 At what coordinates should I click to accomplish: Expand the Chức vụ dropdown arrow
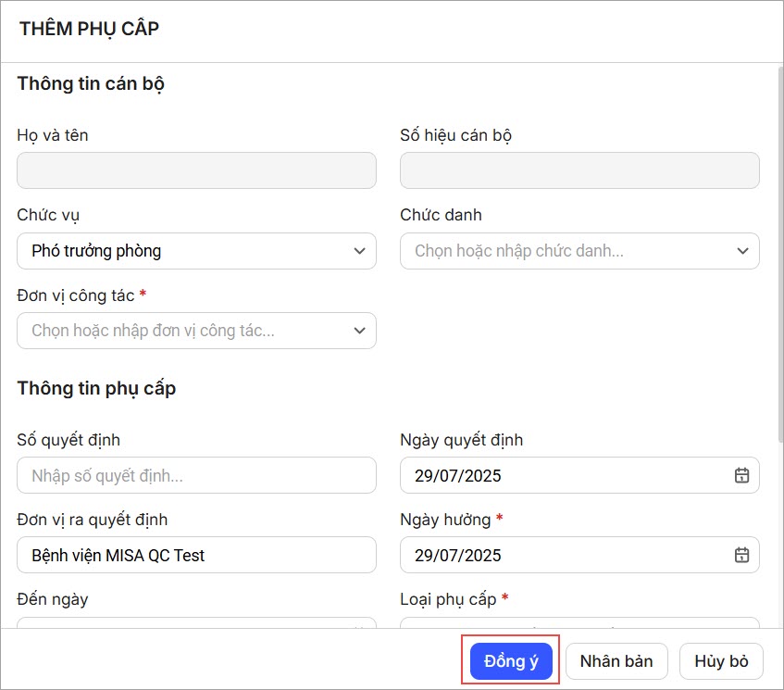coord(360,251)
